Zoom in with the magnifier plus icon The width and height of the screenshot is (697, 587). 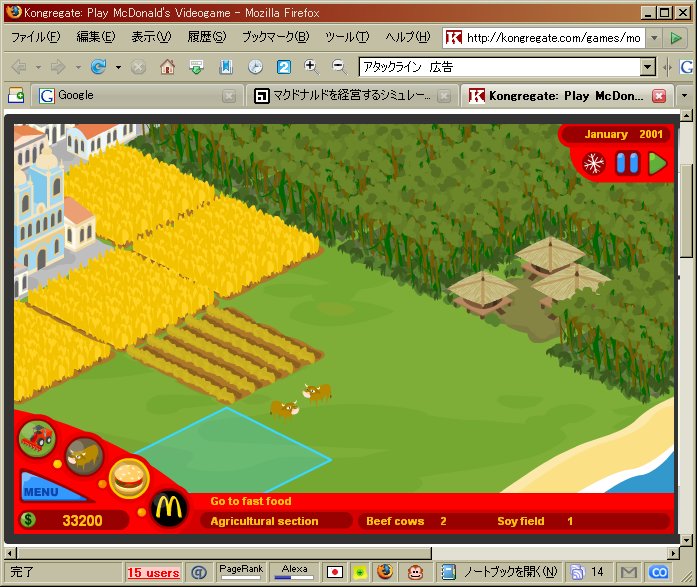tap(311, 67)
